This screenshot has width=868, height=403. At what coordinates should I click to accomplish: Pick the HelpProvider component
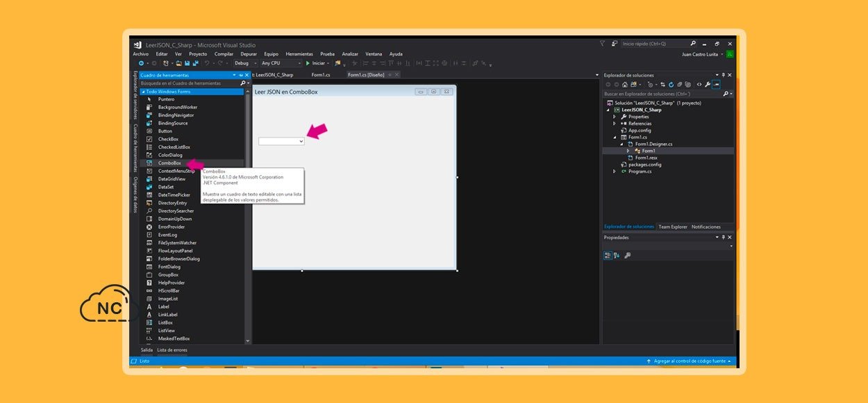pyautogui.click(x=172, y=283)
